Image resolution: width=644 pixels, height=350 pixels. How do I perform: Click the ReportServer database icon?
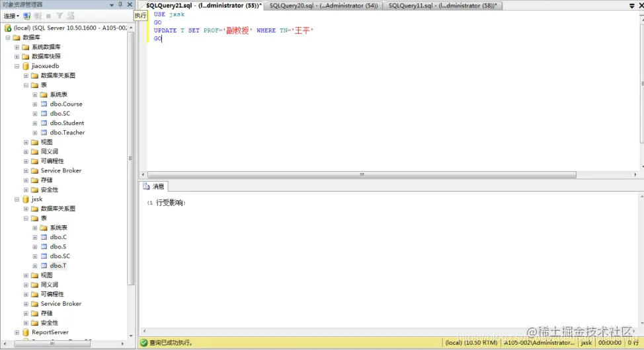(x=26, y=332)
